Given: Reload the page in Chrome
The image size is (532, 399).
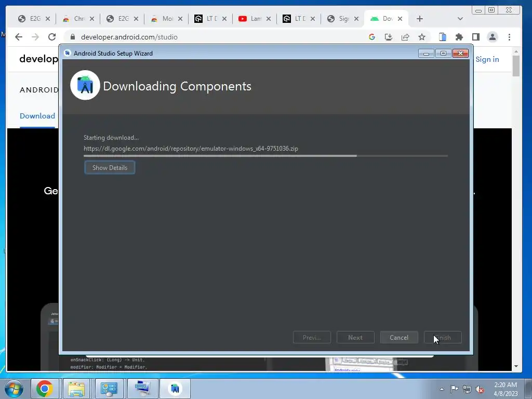Looking at the screenshot, I should click(52, 37).
